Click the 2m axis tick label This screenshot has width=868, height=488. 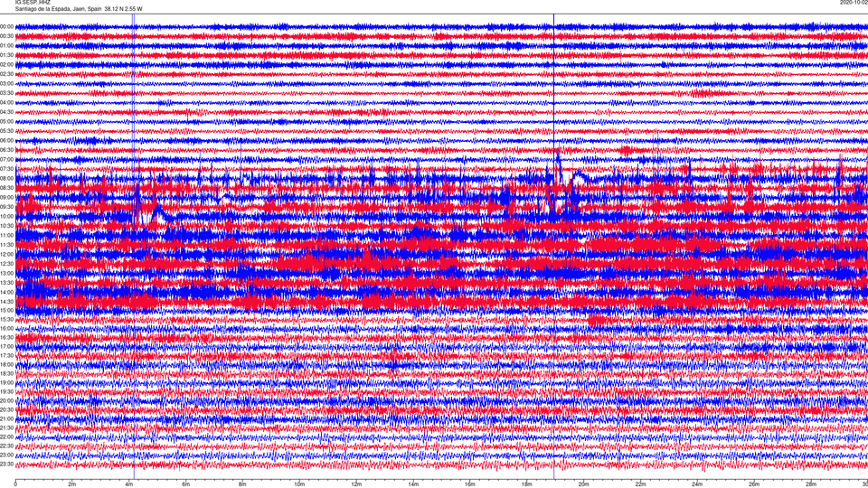(72, 484)
